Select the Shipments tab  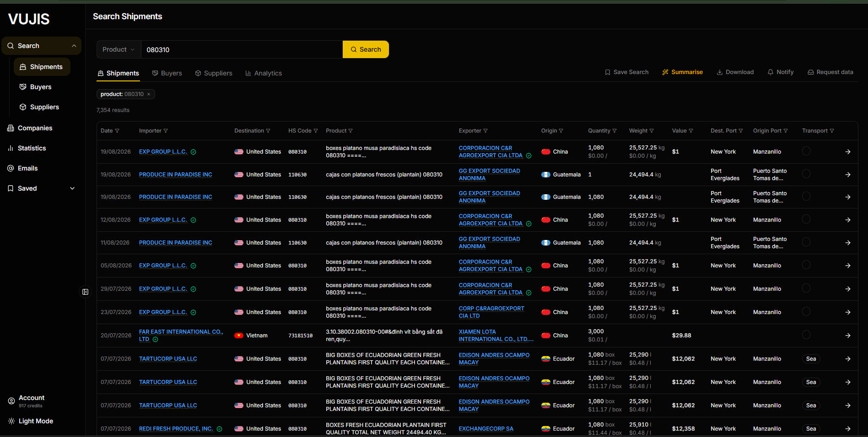(x=118, y=73)
